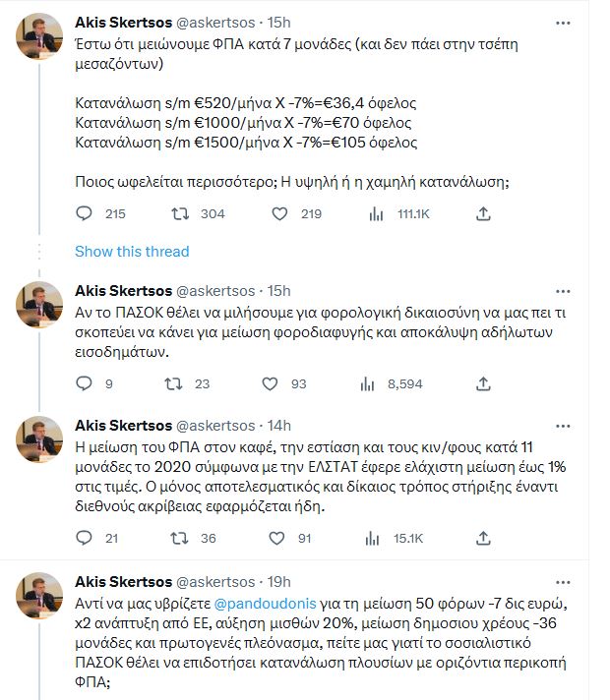Expand the options menu on the ΕΛΣΤΑΤ tweet

tap(562, 425)
